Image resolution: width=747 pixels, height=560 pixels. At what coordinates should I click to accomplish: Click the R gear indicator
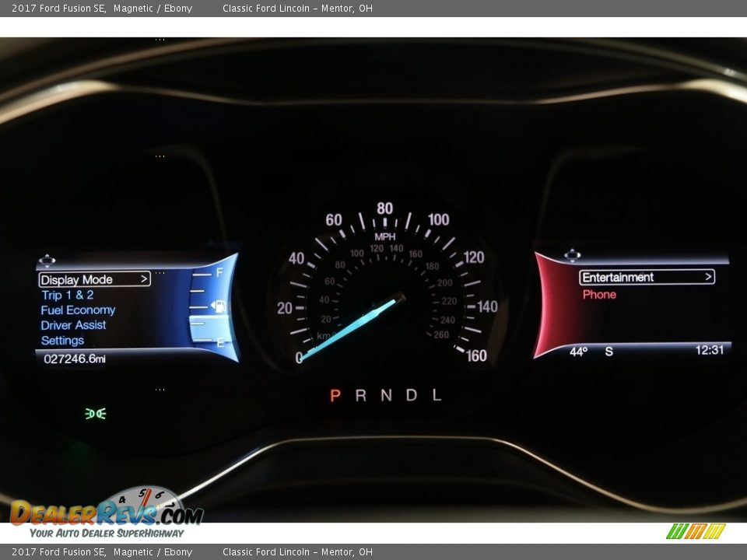pyautogui.click(x=360, y=395)
